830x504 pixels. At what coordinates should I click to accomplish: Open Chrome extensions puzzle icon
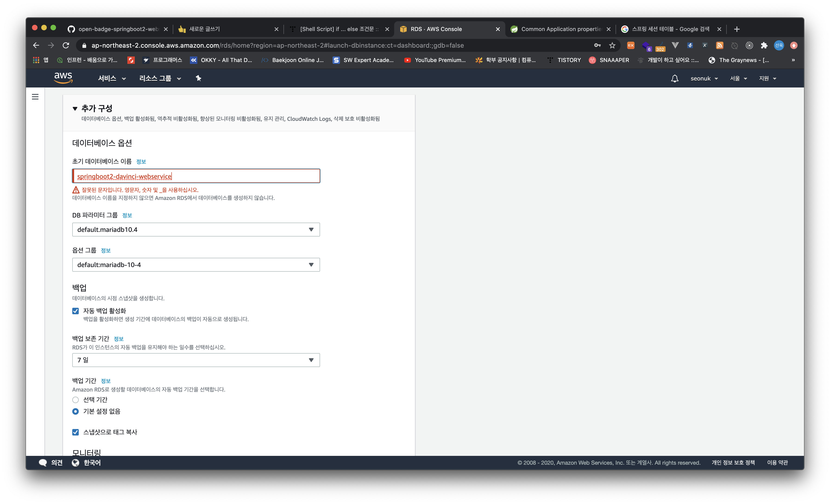(764, 45)
